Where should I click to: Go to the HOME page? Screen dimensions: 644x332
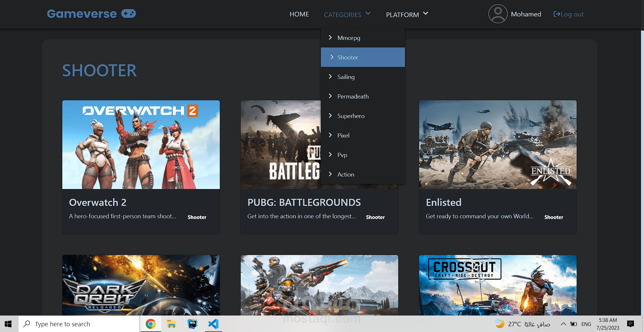[x=299, y=14]
